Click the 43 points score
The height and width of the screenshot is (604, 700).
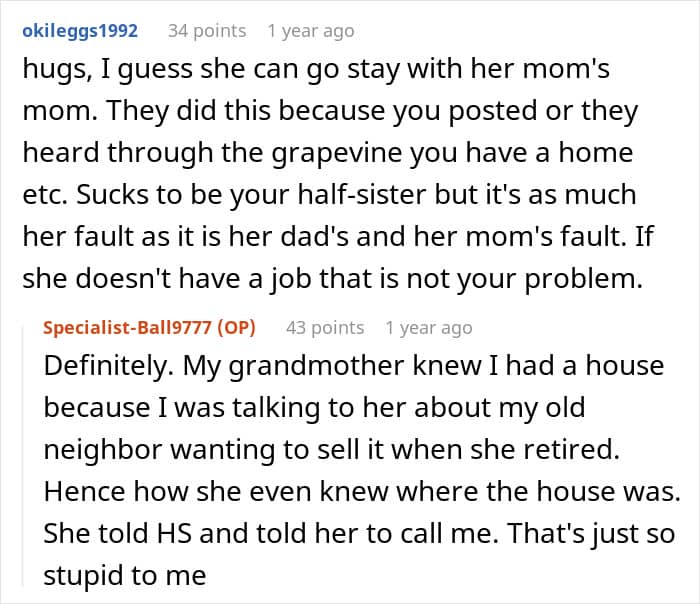(x=325, y=327)
